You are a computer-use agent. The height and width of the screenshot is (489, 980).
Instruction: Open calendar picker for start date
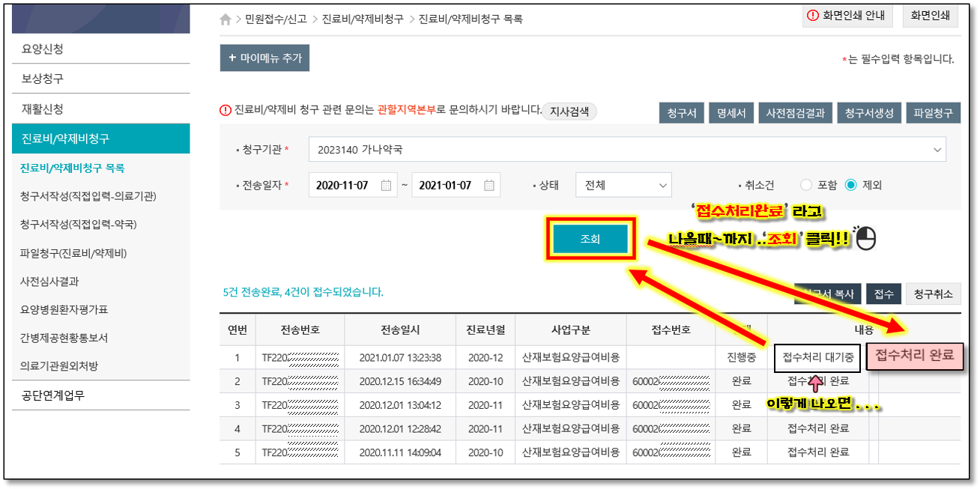click(386, 185)
